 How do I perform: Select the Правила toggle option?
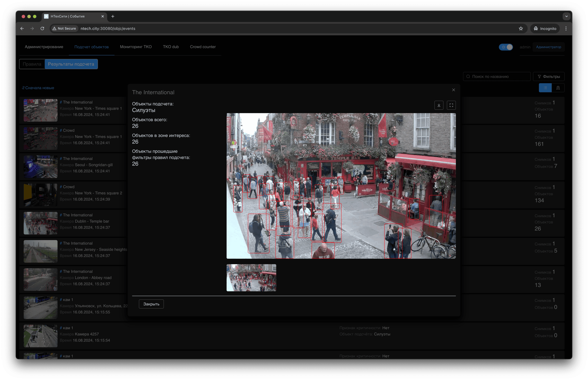coord(32,64)
